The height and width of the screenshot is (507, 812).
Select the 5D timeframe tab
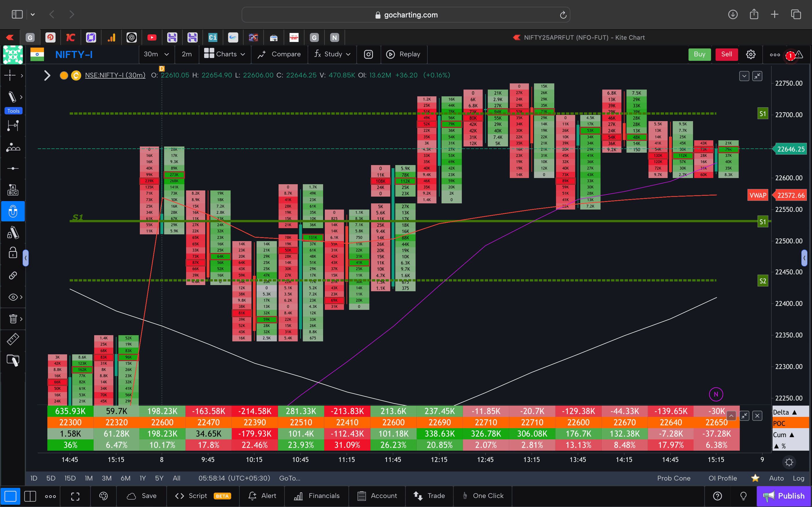pos(50,478)
